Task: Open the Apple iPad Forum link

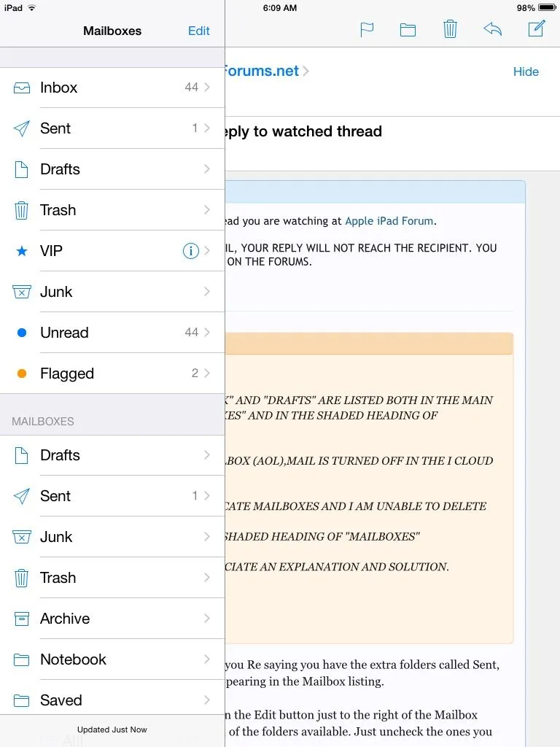Action: (389, 221)
